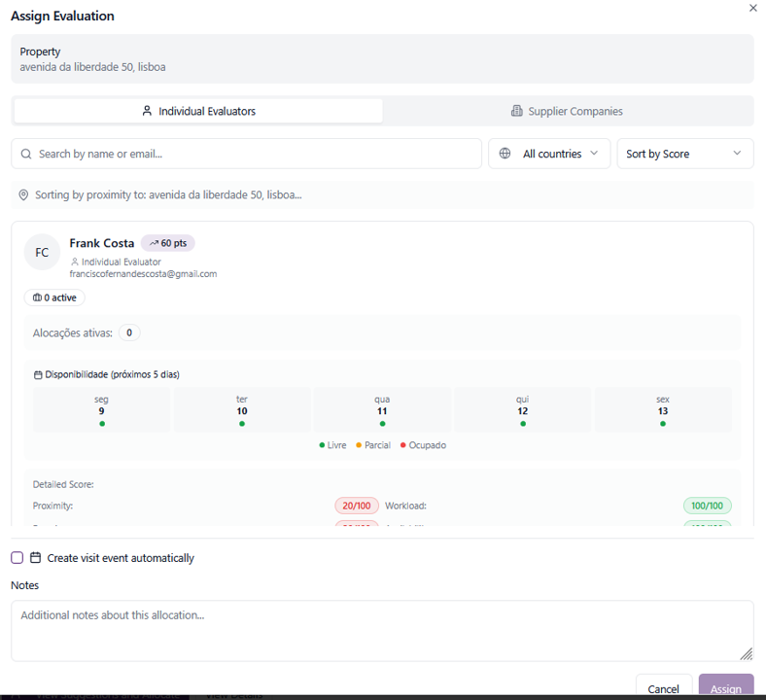The image size is (766, 700).
Task: Click the purple Assign button
Action: coord(725,687)
